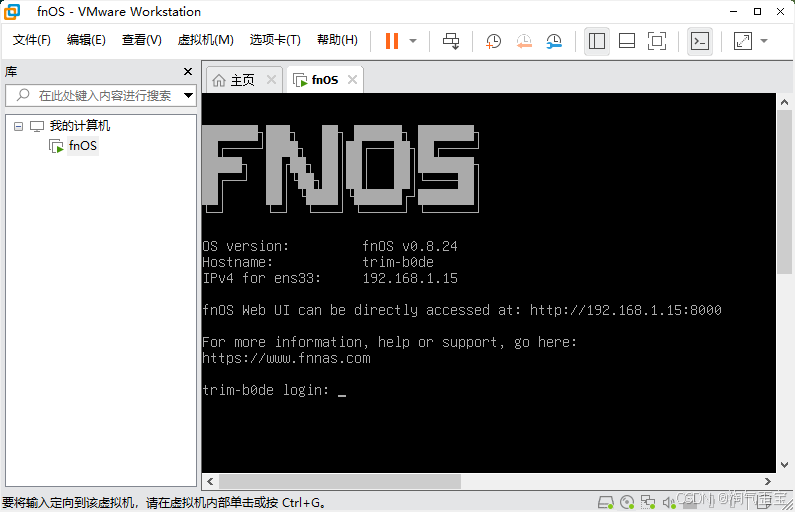
Task: Click the vertical scrollbar thumb
Action: [784, 192]
